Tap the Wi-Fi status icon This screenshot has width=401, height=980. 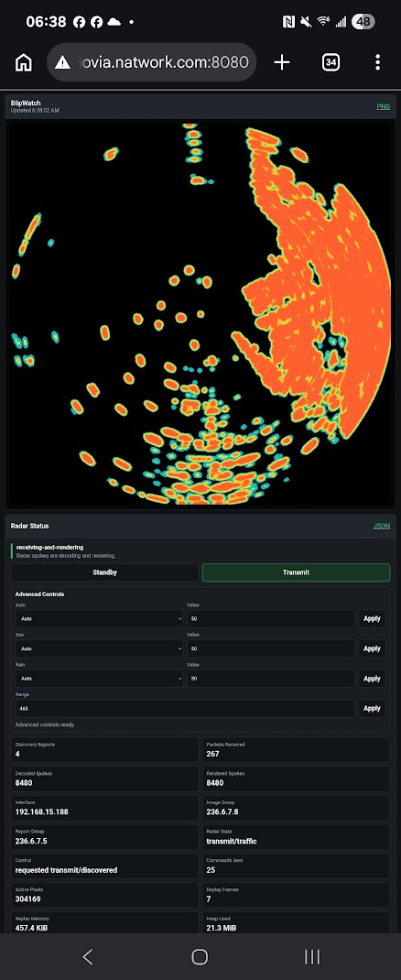pos(323,22)
